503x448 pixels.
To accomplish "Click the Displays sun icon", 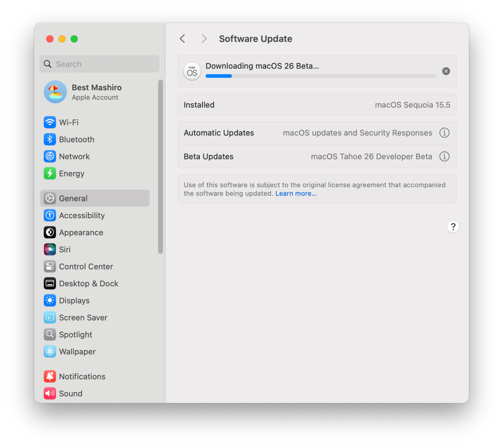I will click(x=50, y=301).
